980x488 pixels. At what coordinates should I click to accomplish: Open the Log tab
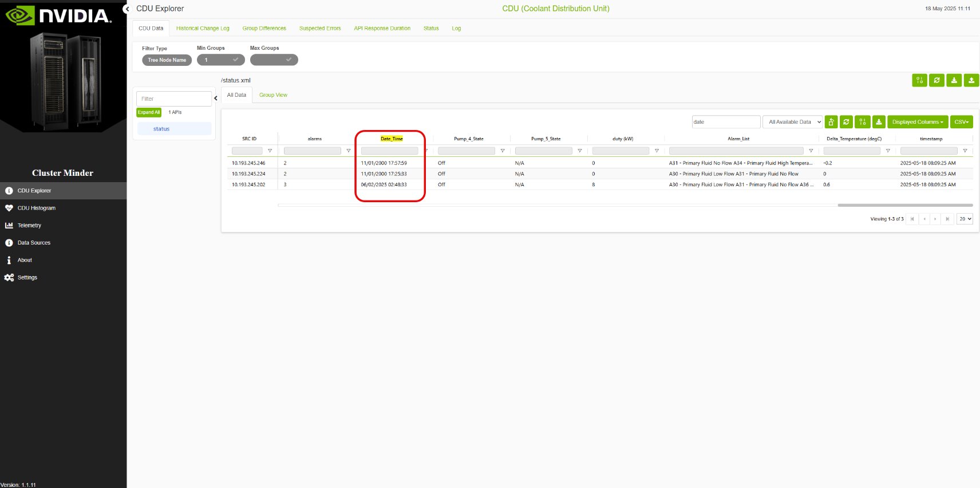(x=456, y=28)
